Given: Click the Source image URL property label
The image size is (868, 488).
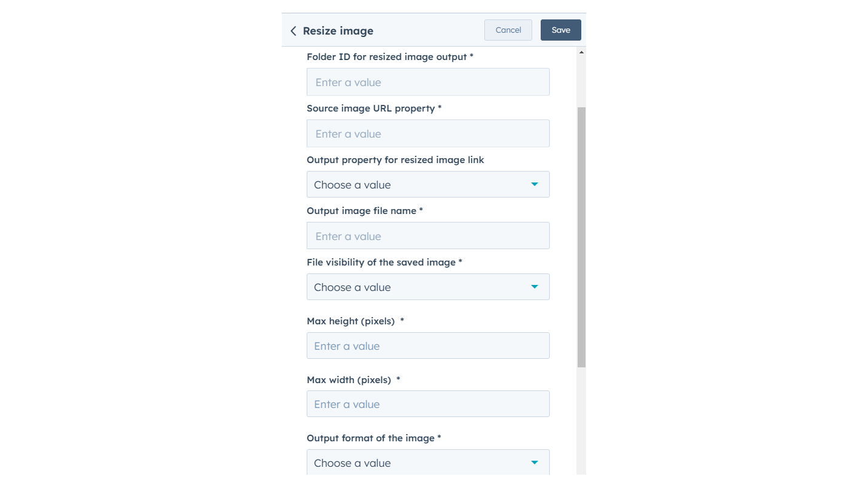Looking at the screenshot, I should pyautogui.click(x=371, y=109).
